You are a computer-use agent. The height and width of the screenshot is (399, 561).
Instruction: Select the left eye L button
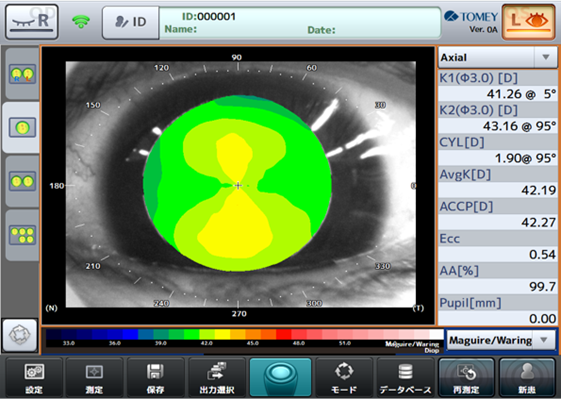tap(529, 22)
